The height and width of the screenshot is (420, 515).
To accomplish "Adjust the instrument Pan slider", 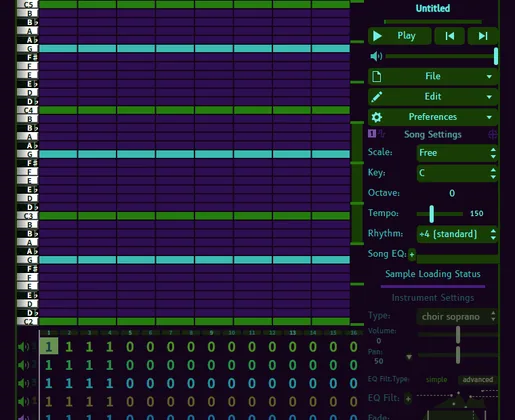I will pos(458,355).
